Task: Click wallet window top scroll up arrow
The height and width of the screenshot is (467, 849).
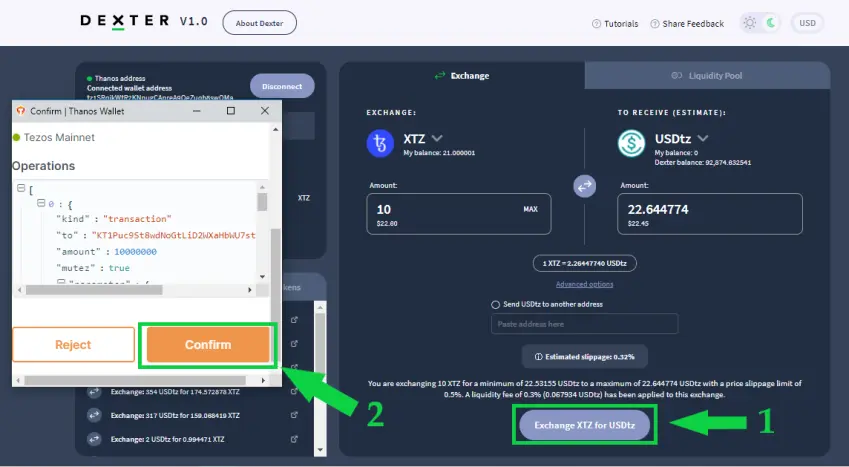Action: pyautogui.click(x=276, y=129)
